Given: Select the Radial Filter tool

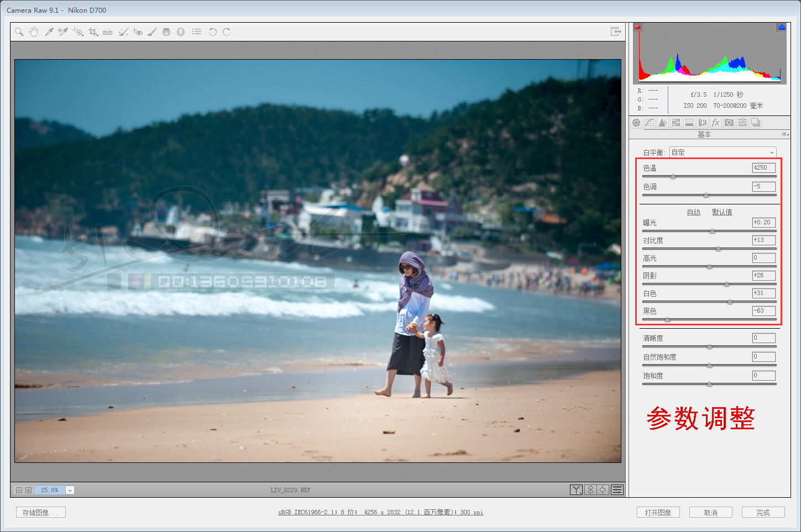Looking at the screenshot, I should tap(181, 32).
